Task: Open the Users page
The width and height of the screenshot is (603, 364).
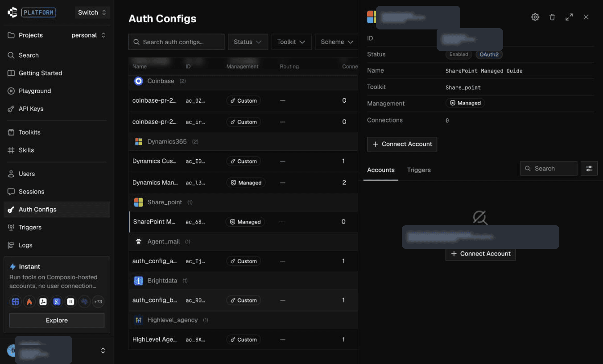Action: [57, 174]
